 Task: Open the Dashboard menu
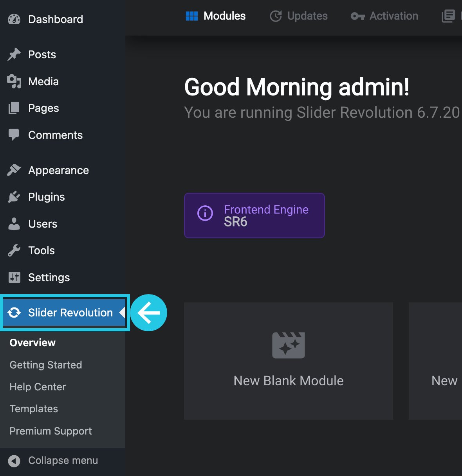[63, 19]
